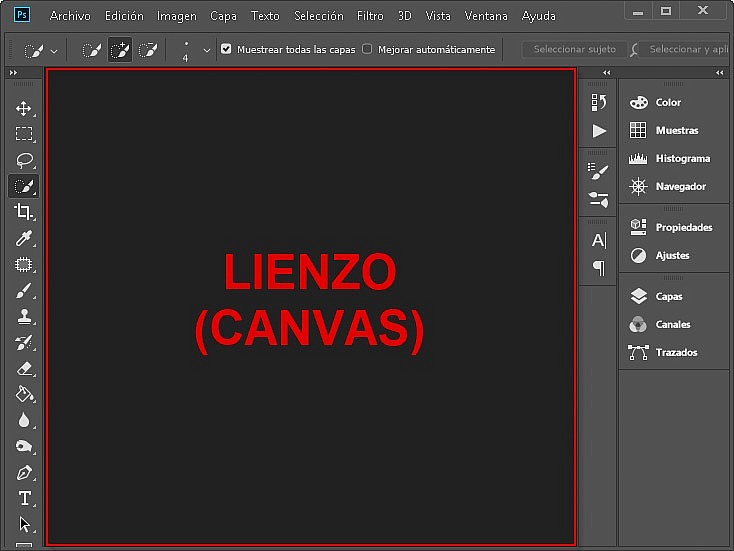
Task: Collapse the narrow icon panel dock
Action: pos(607,73)
